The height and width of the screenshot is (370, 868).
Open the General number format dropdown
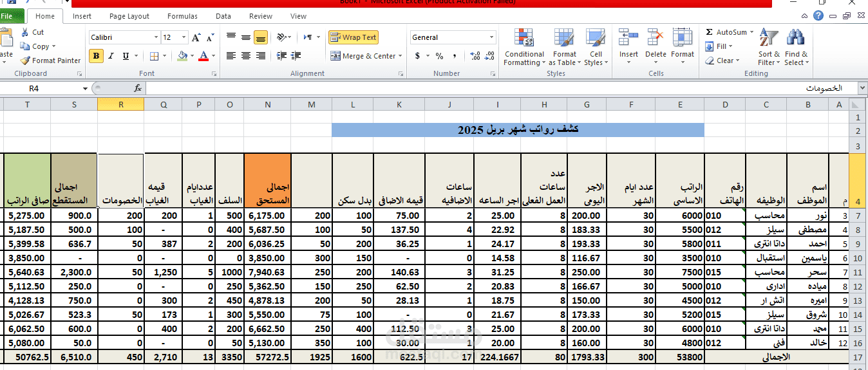pos(492,37)
